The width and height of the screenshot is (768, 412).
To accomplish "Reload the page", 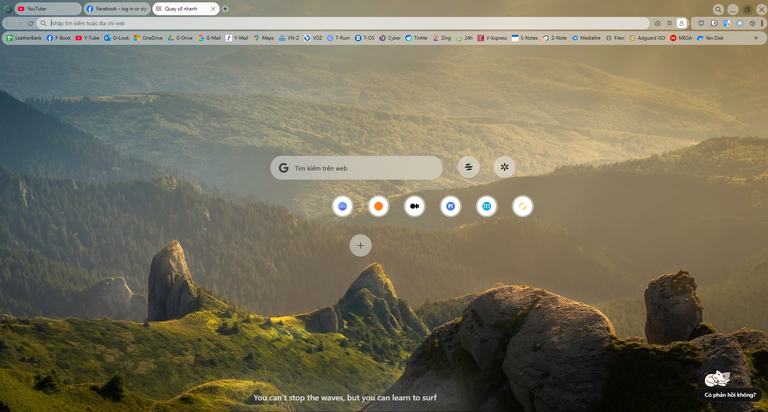I will [x=30, y=23].
